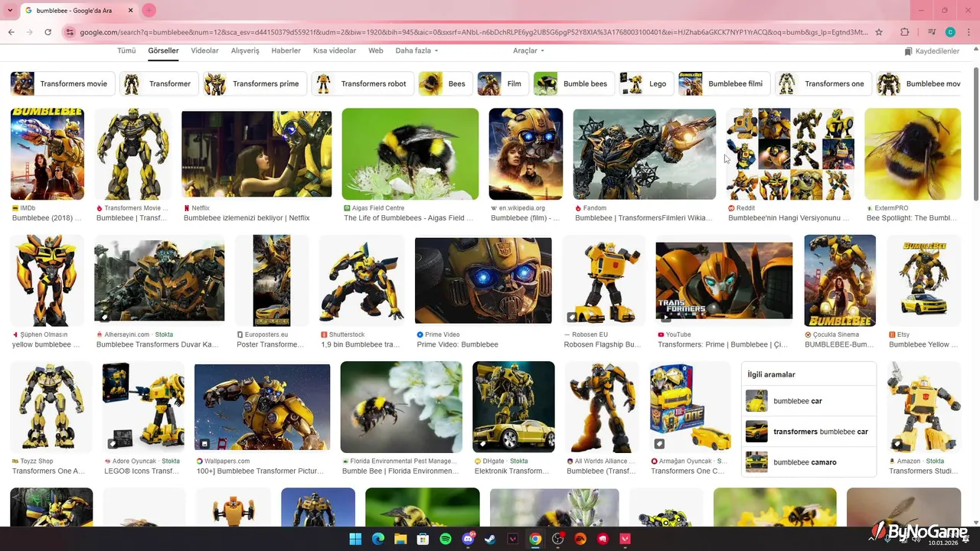Open the Europosters.eu poster image
Image resolution: width=980 pixels, height=551 pixels.
[x=272, y=281]
